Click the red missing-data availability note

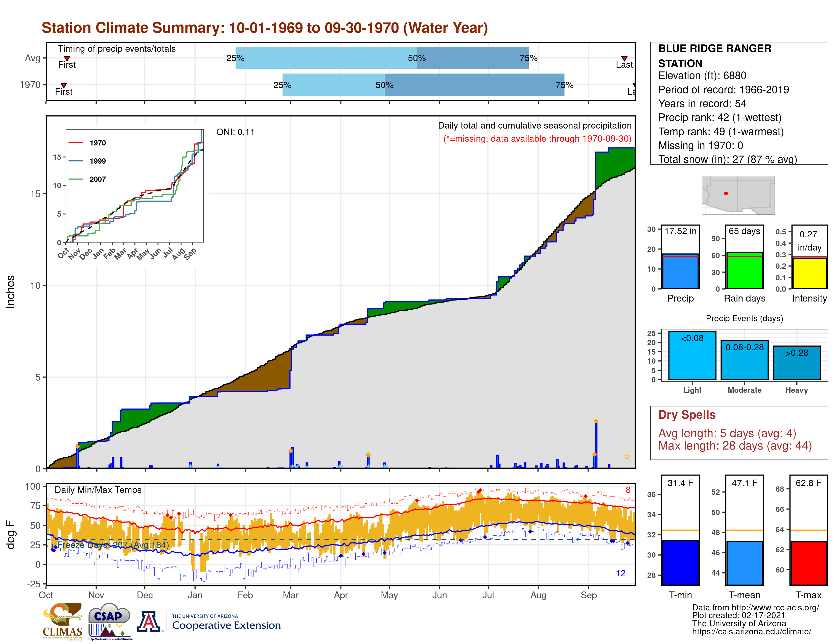tap(537, 138)
